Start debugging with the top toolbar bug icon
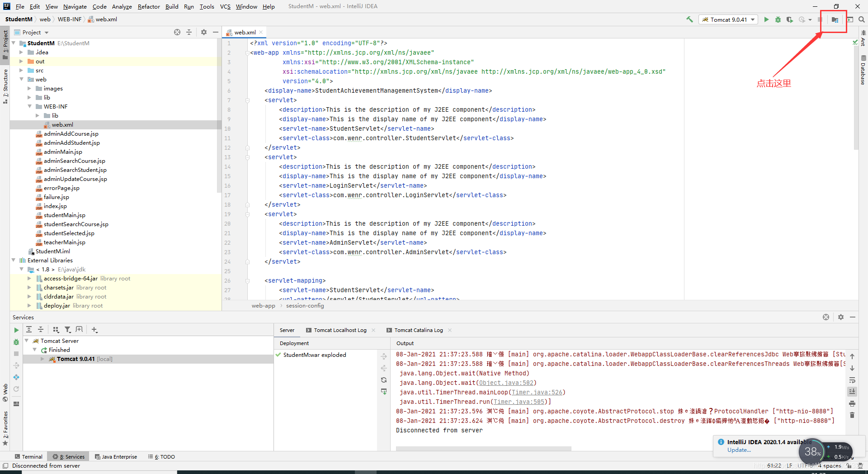This screenshot has height=474, width=868. 778,19
